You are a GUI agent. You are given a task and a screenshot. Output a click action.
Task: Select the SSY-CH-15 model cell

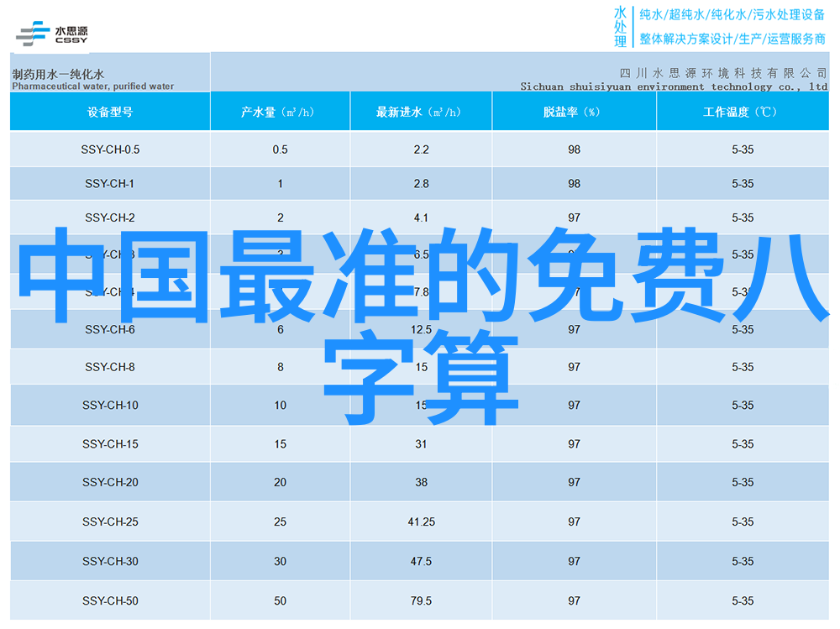tap(110, 444)
